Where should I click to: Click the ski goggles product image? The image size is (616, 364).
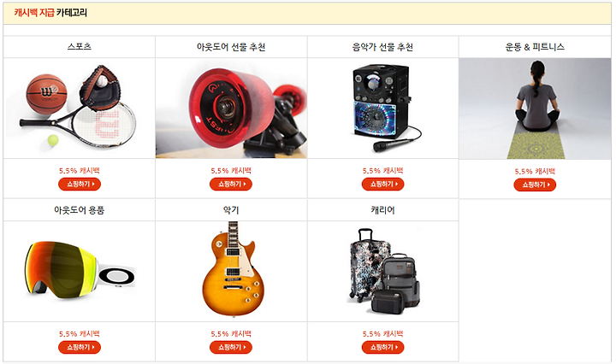click(x=80, y=272)
